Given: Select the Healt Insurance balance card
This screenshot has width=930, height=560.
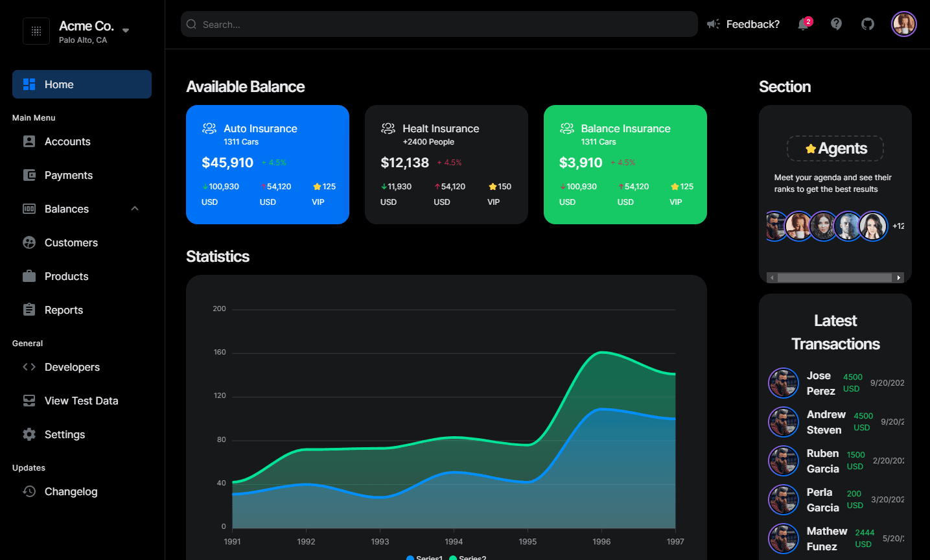Looking at the screenshot, I should (x=447, y=165).
